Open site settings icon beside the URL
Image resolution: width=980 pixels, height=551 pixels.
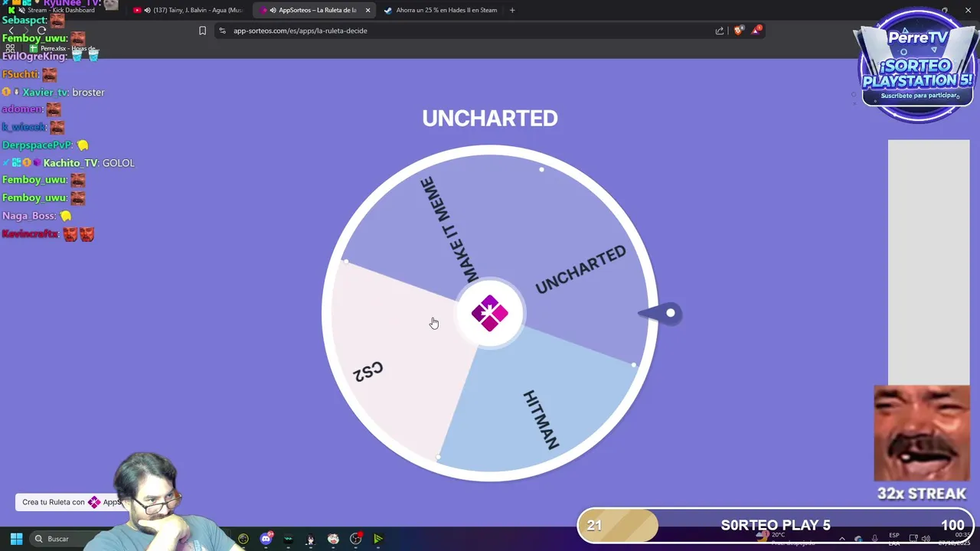[x=222, y=31]
